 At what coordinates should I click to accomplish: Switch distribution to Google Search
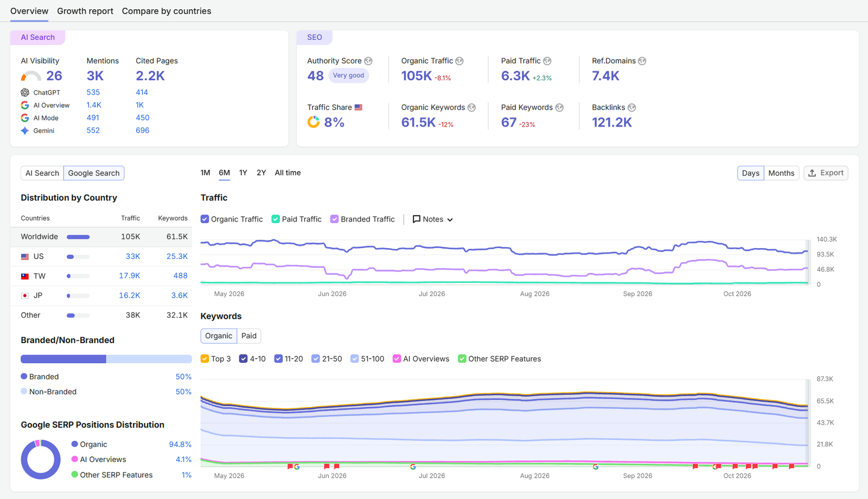pos(94,173)
